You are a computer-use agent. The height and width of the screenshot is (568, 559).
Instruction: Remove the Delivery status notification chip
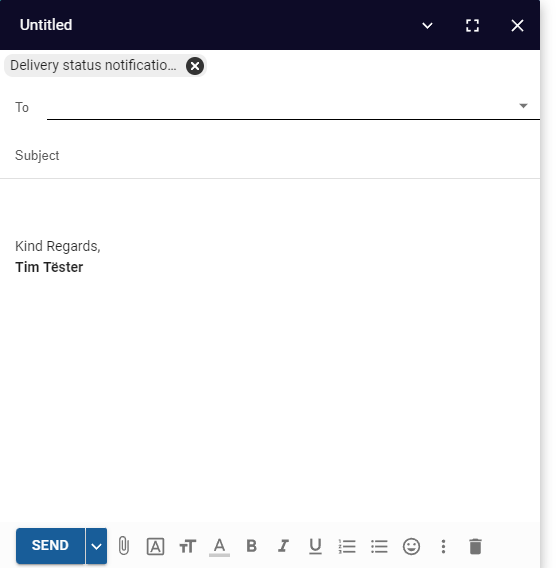[195, 66]
